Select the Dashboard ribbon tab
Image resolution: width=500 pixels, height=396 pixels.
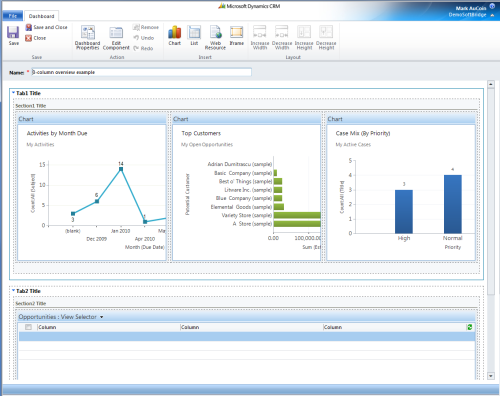click(x=41, y=16)
